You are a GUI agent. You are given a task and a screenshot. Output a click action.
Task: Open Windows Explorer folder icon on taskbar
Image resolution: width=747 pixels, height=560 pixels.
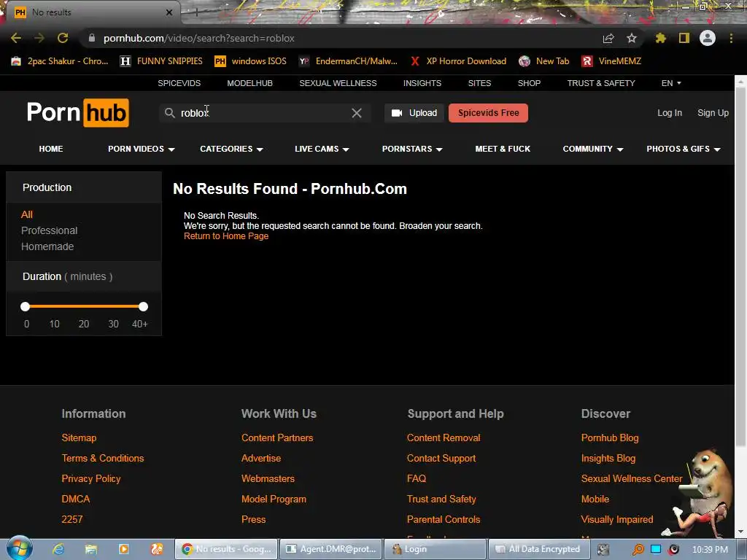pyautogui.click(x=91, y=549)
